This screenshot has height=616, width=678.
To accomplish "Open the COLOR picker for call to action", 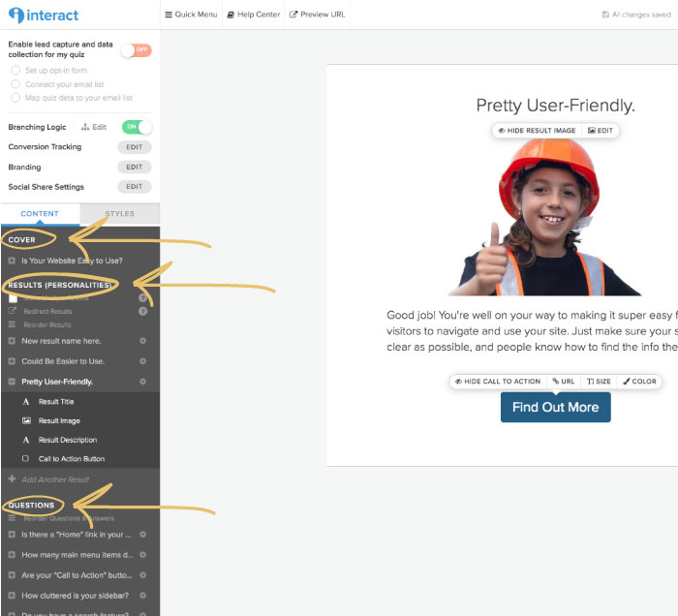I will [639, 382].
